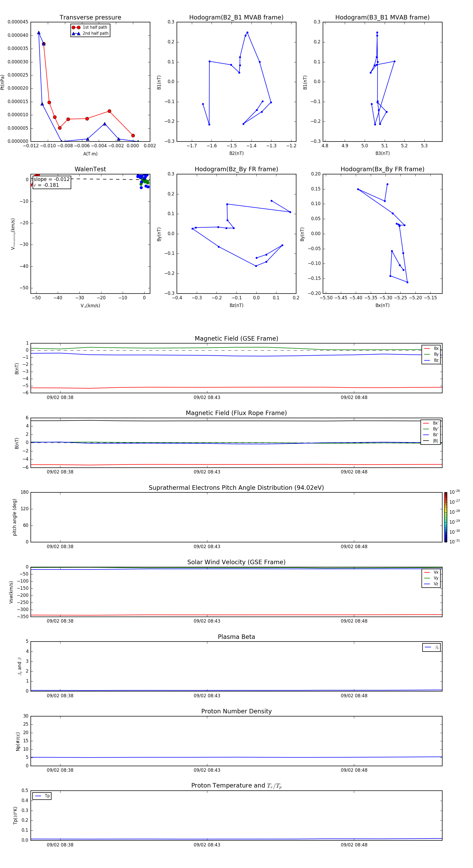Click 'Vx' in solar wind velocity legend
Screen dimensions: 473x868
point(436,572)
